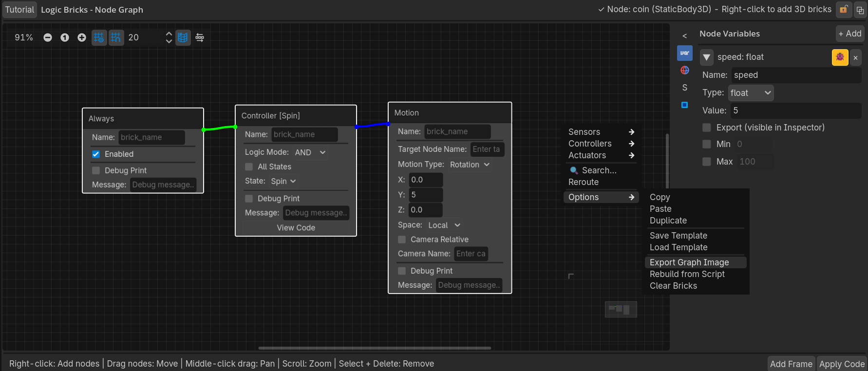Open Motion Type Rotation dropdown

470,165
